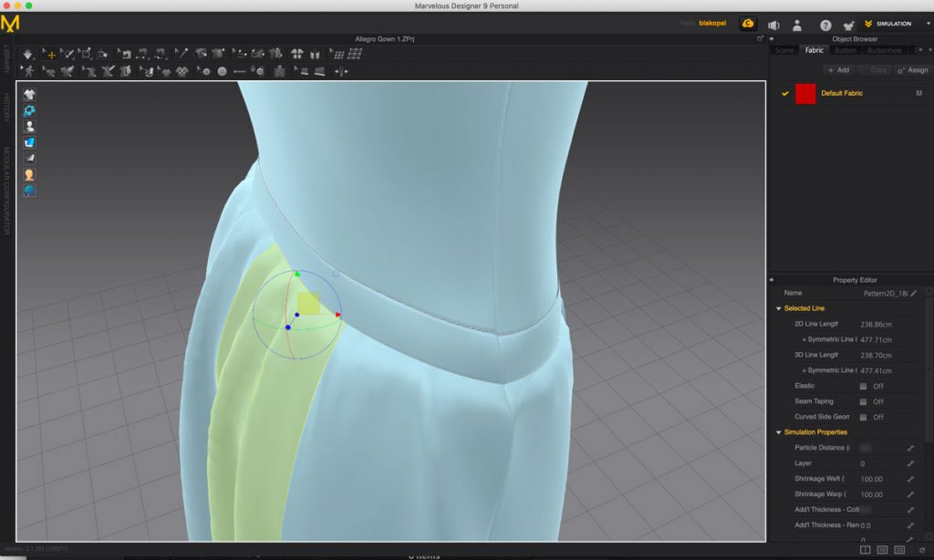Toggle the Seam Taping checkbox

863,402
